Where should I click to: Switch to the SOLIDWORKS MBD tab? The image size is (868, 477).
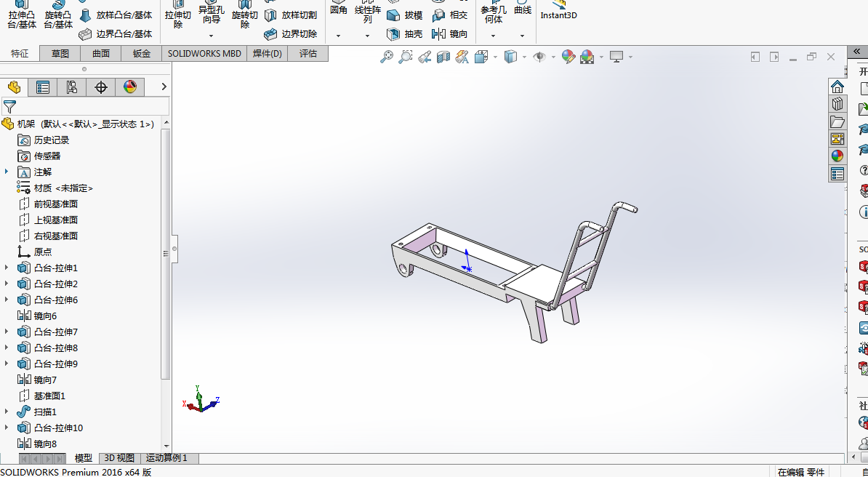(205, 53)
